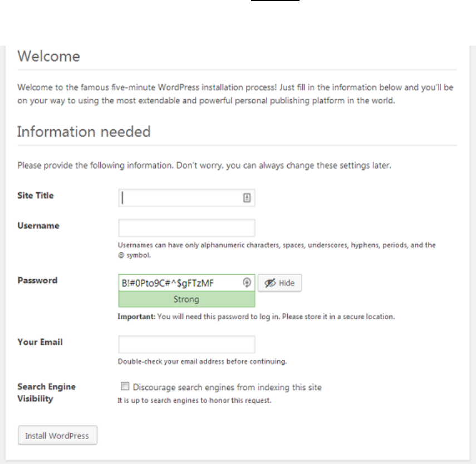Click 'Double-check your email address before continuing.' note
The width and height of the screenshot is (476, 464).
[202, 362]
